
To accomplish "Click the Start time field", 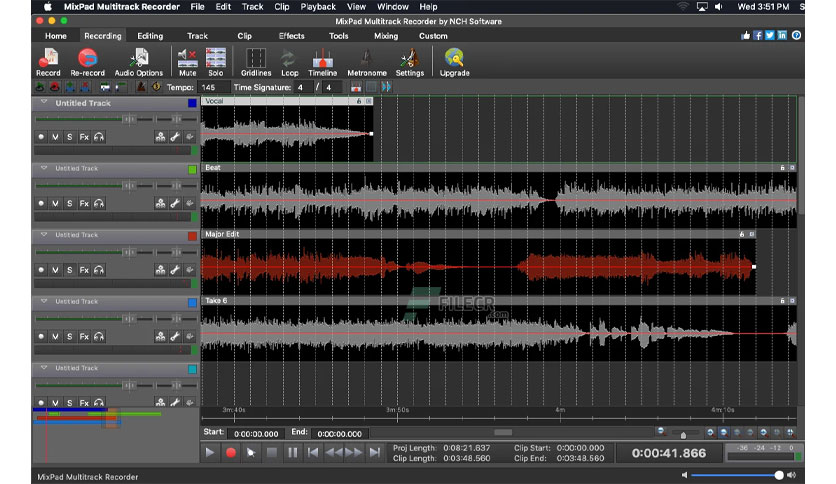I will [x=256, y=433].
